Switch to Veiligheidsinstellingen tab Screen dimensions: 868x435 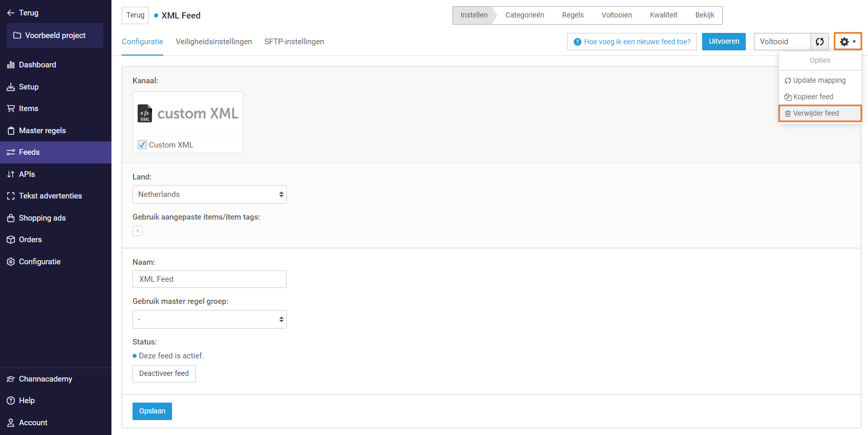click(x=214, y=42)
